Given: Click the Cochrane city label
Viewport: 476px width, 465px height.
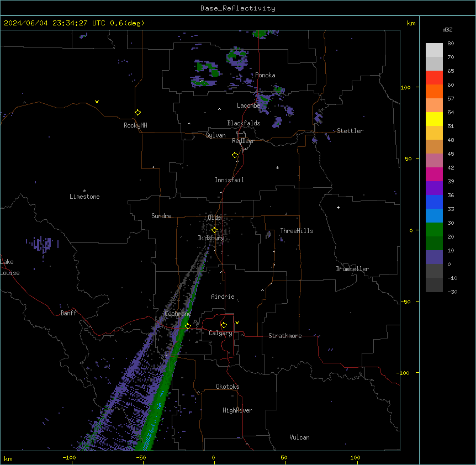Looking at the screenshot, I should [178, 314].
